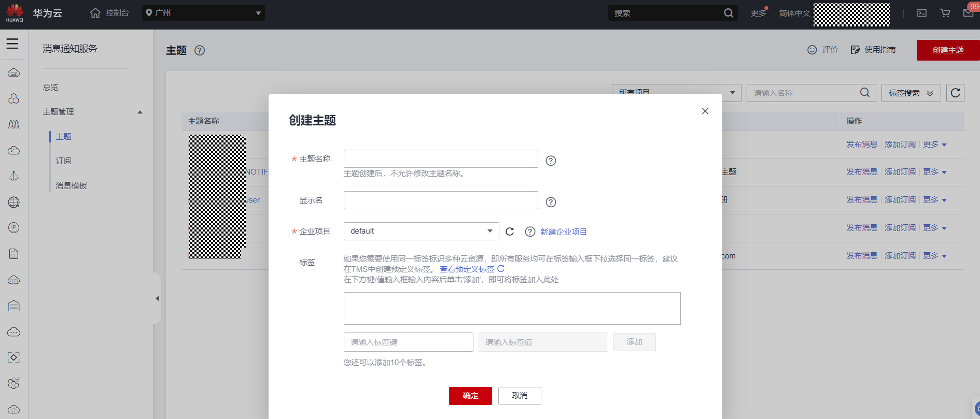The image size is (980, 419).
Task: Open 更多 in the top navigation bar
Action: coord(758,13)
